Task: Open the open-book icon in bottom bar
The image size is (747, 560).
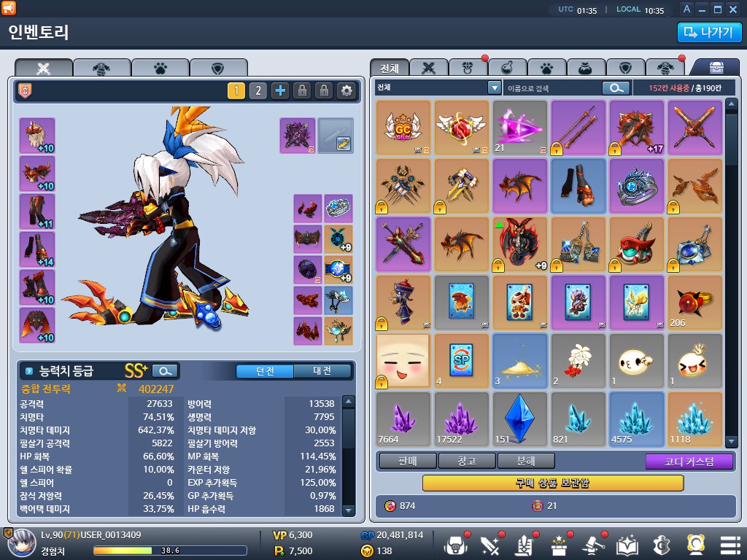Action: [x=627, y=545]
